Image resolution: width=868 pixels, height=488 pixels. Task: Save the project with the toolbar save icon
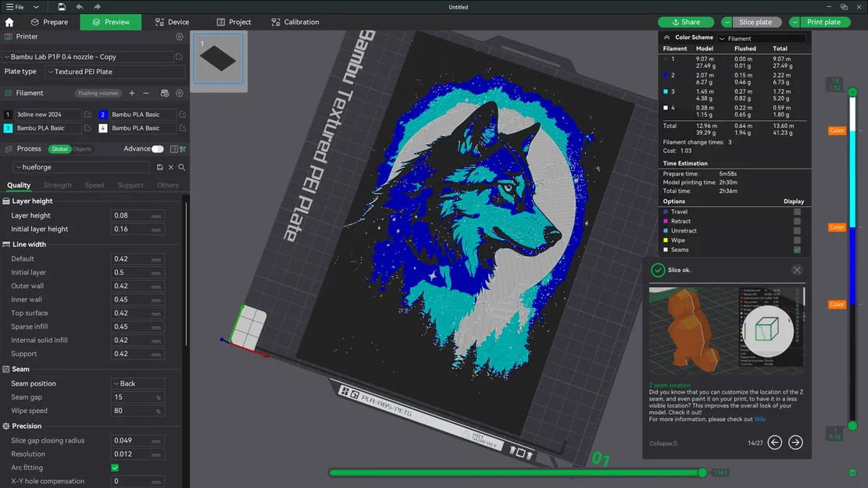(x=62, y=7)
